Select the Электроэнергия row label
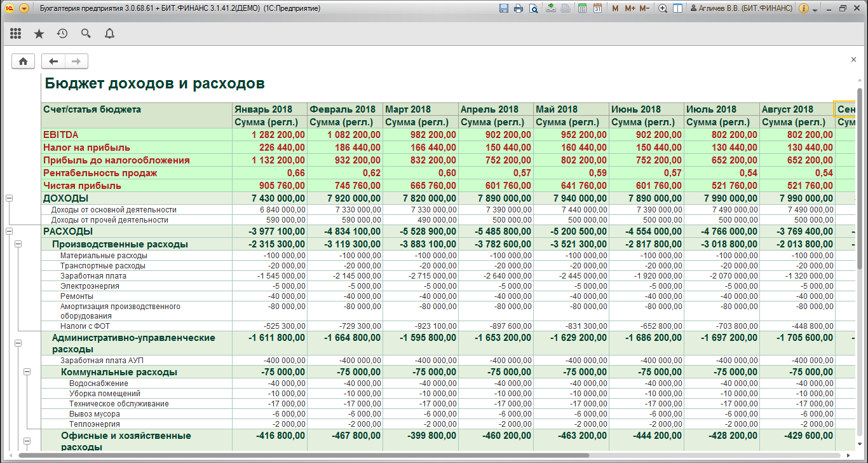This screenshot has height=463, width=868. [90, 286]
